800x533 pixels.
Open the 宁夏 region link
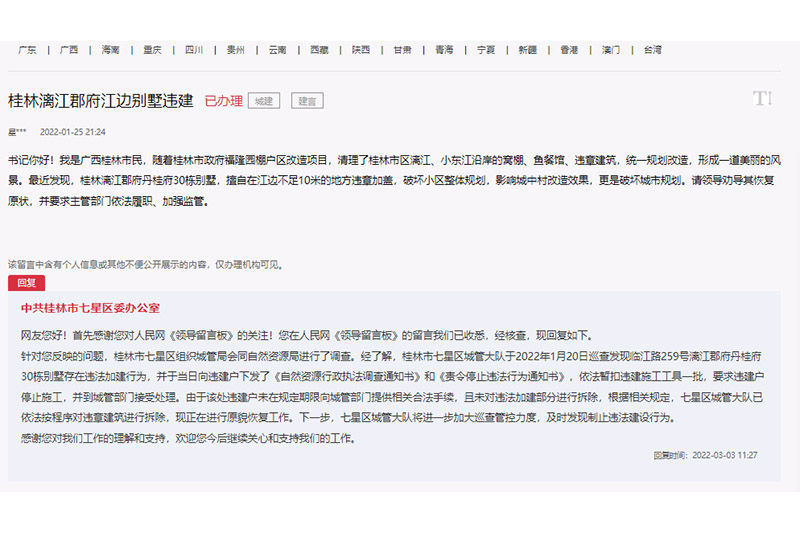486,50
